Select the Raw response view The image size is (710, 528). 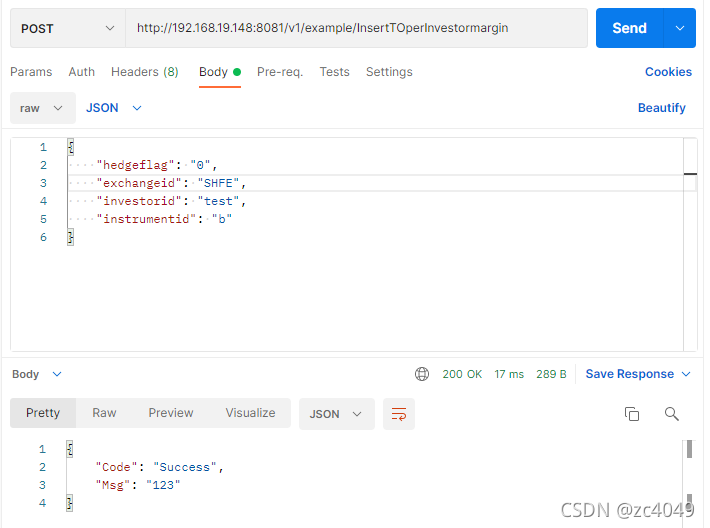pos(104,413)
